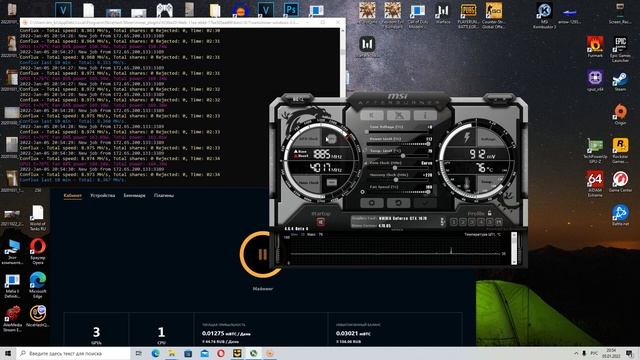Select Afterburner profile slot 5
Viewport: 640px width, 360px height.
489,222
